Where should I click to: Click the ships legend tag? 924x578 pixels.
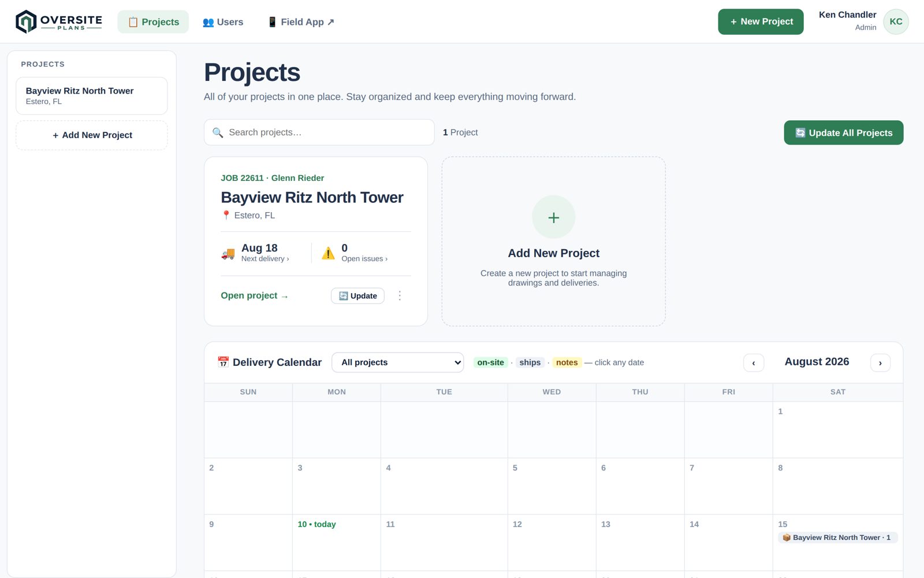[530, 362]
